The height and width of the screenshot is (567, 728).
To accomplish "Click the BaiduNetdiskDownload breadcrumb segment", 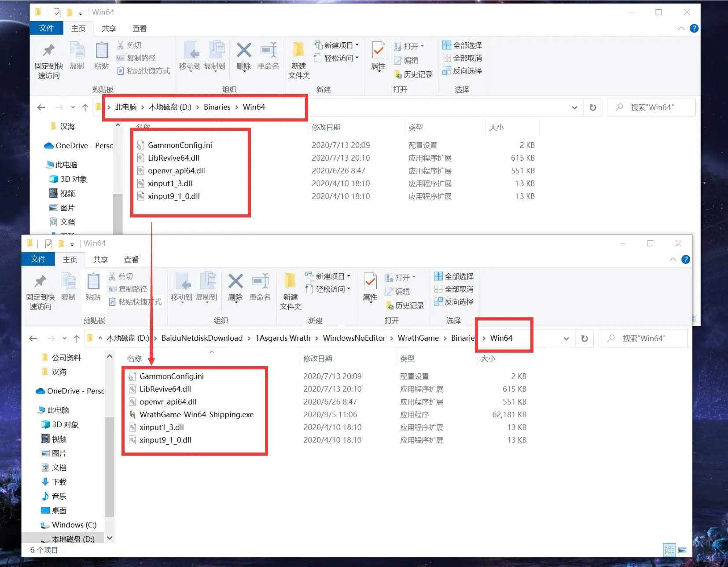I will click(202, 338).
